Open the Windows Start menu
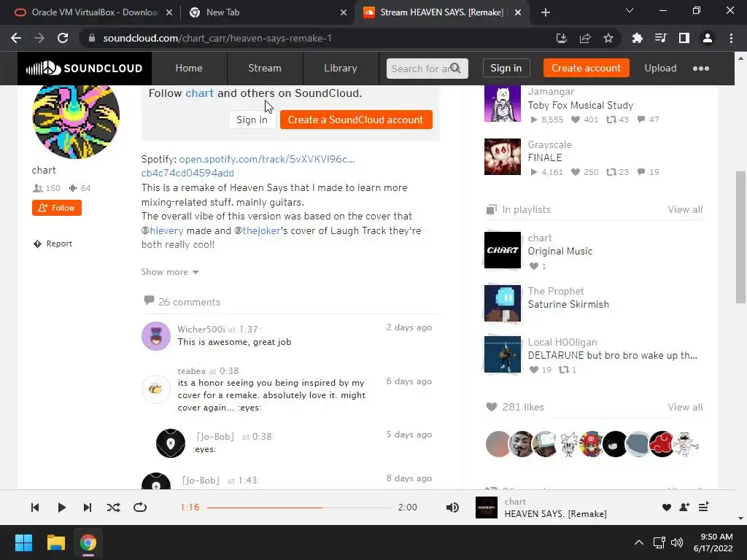 (23, 542)
